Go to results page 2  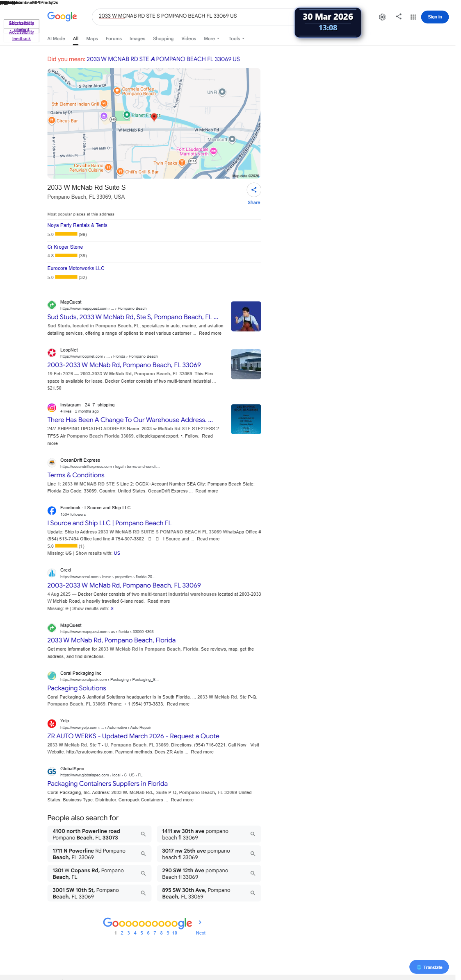(122, 933)
